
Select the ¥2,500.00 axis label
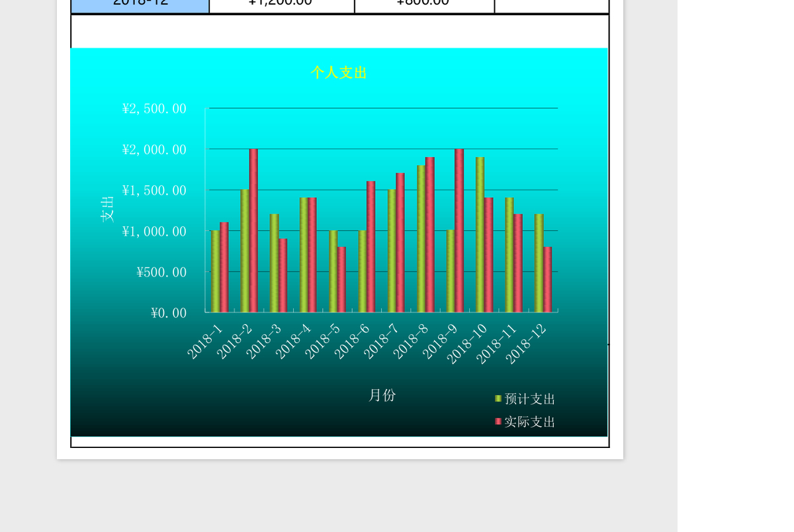tap(154, 109)
